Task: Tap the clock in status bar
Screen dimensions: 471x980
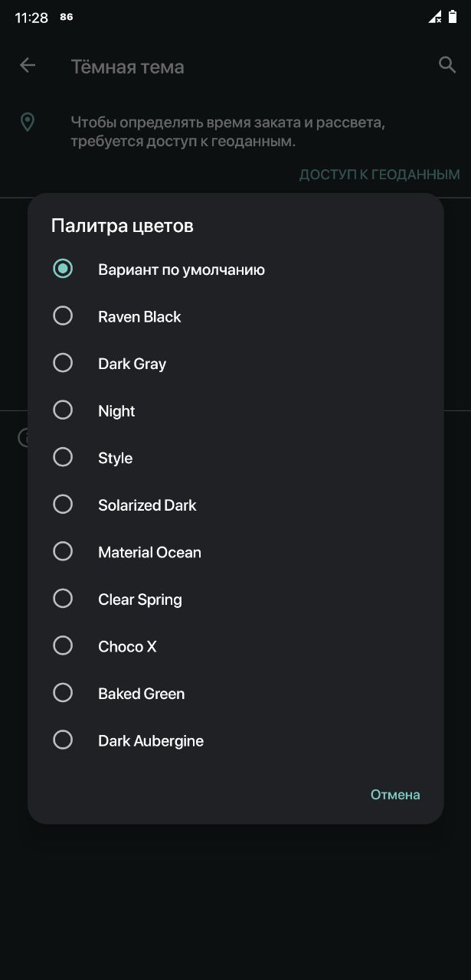Action: (31, 18)
